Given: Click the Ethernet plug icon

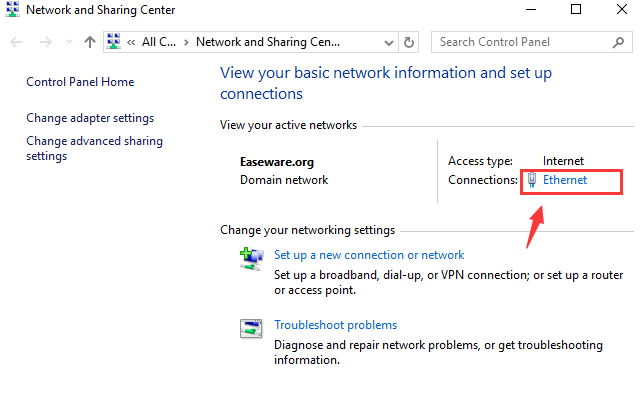Looking at the screenshot, I should tap(532, 180).
